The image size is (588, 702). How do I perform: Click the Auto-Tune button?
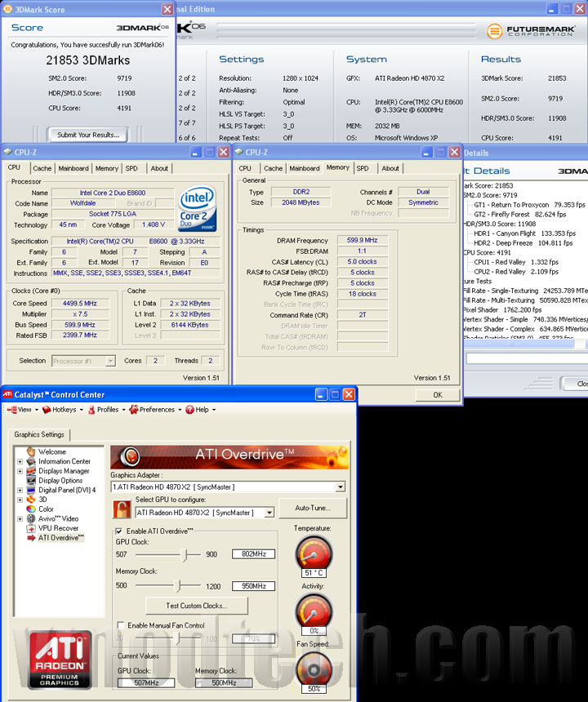(313, 509)
